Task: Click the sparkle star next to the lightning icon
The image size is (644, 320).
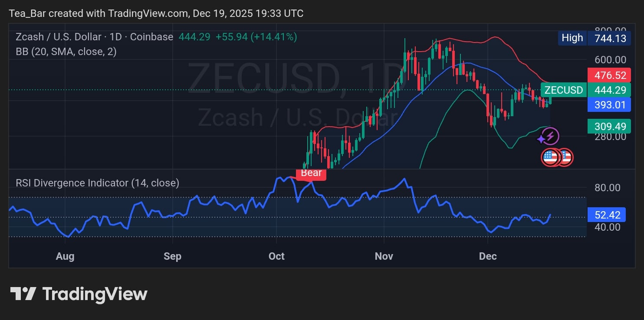Action: click(x=541, y=140)
